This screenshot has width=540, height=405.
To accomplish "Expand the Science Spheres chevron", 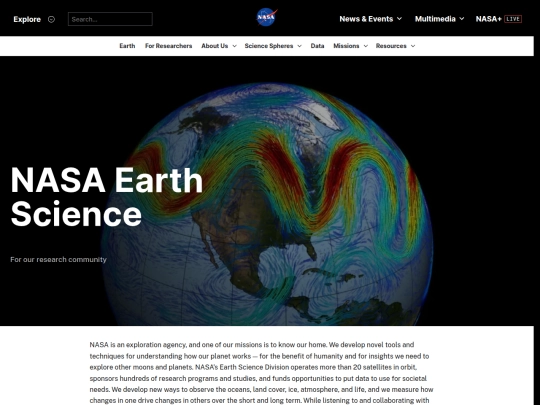I will coord(299,46).
